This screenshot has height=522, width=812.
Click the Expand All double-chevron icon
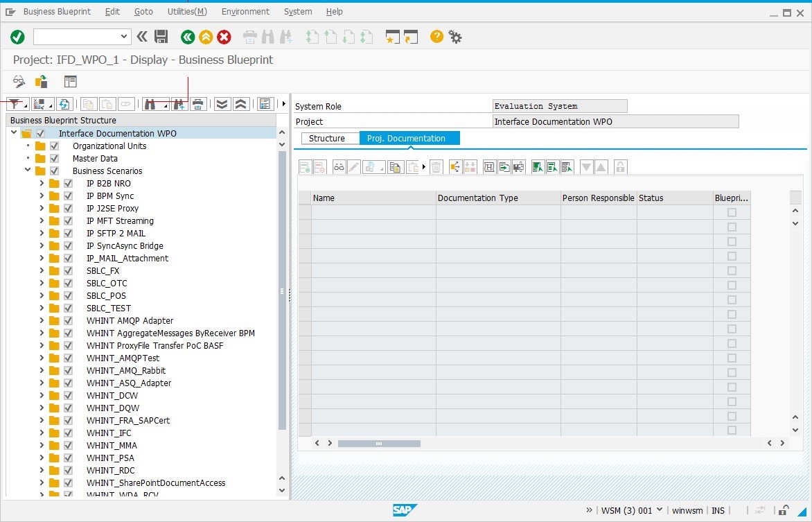[222, 104]
